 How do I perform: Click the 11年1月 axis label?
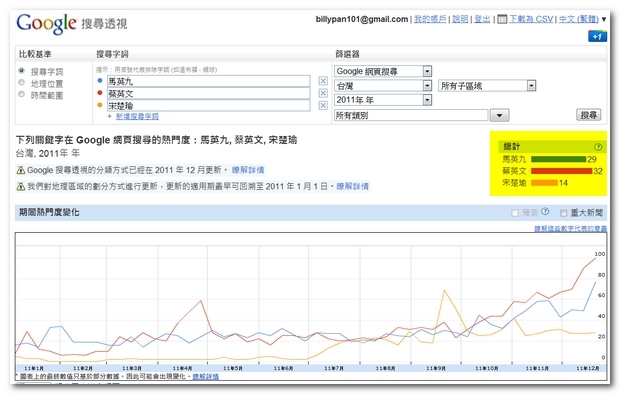point(34,368)
